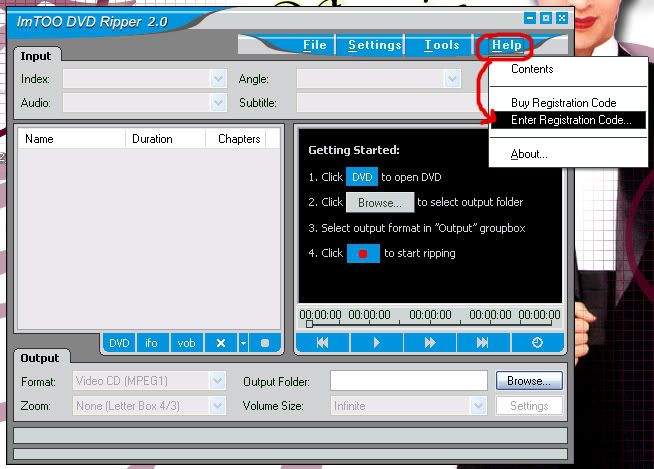Open the small arrow next to the X button

pyautogui.click(x=243, y=343)
